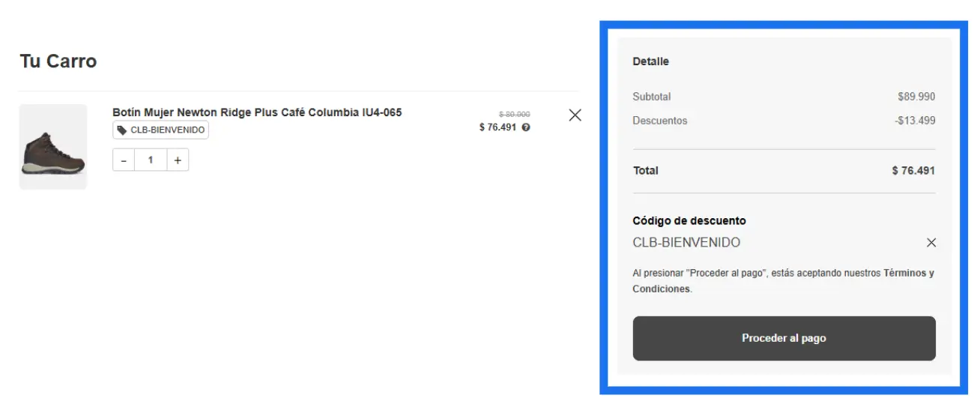Screen dimensions: 980x416
Task: Click the discounted product price $ 76.491
Action: [x=498, y=127]
